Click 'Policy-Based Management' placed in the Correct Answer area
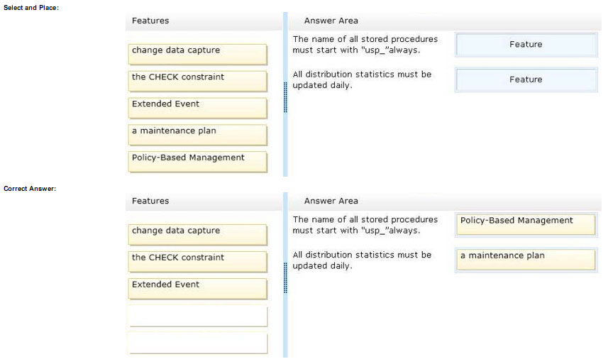This screenshot has width=608, height=364. coord(526,224)
